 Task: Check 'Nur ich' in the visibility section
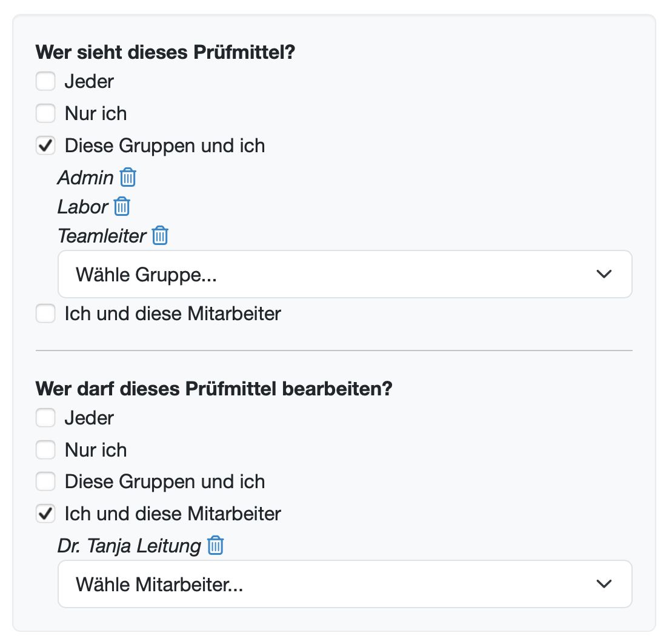coord(45,113)
